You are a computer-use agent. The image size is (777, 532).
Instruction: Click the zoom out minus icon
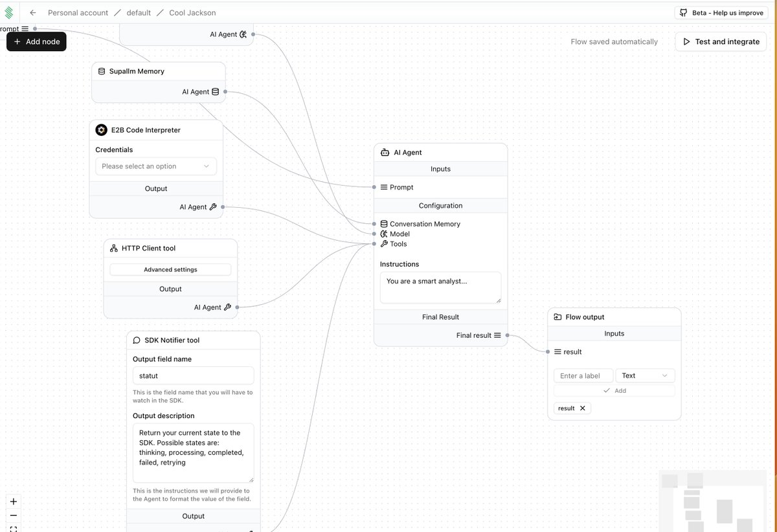(14, 516)
